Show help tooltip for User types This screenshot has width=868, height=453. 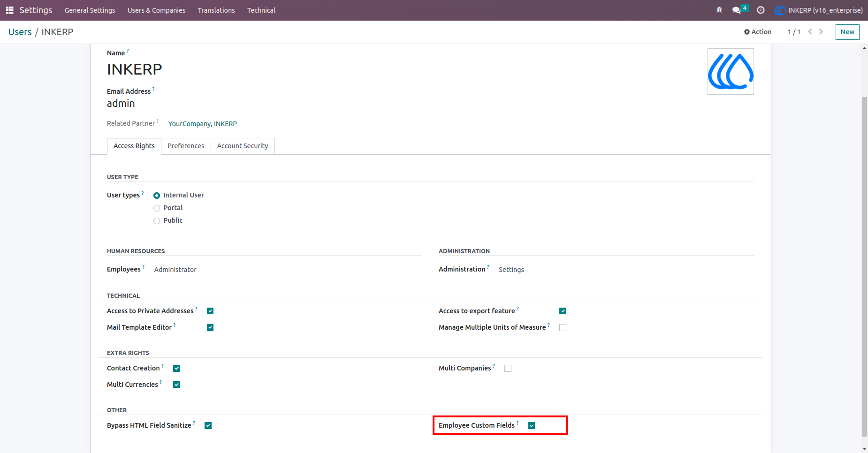pos(143,192)
